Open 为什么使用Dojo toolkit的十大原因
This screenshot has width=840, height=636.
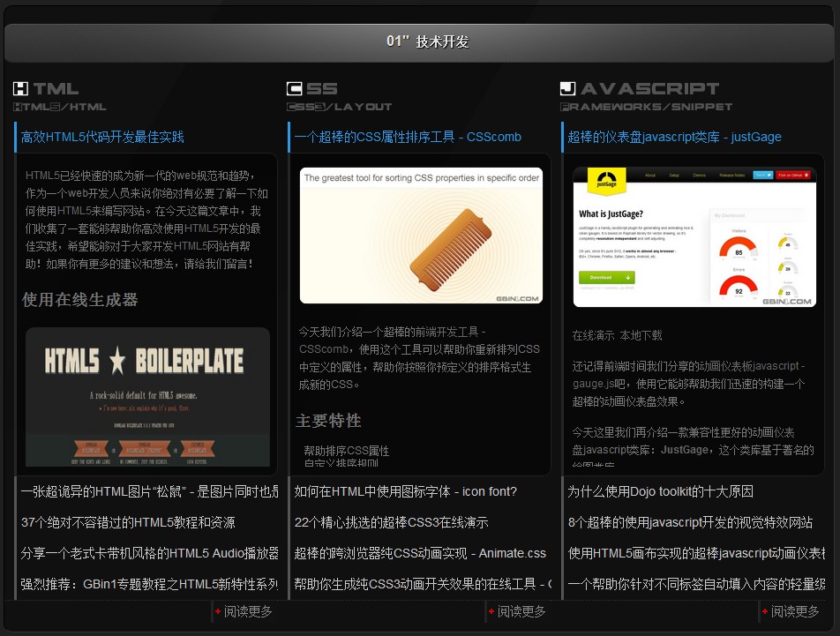point(661,491)
